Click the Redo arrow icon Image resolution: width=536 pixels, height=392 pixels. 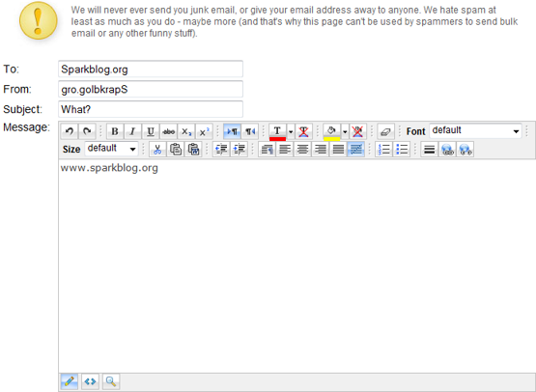tap(87, 131)
